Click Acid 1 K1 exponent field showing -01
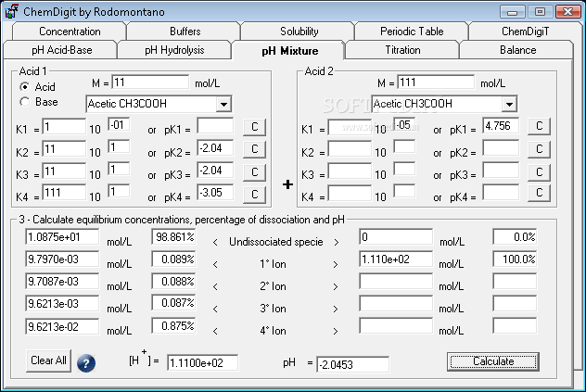The width and height of the screenshot is (586, 392). (x=119, y=124)
